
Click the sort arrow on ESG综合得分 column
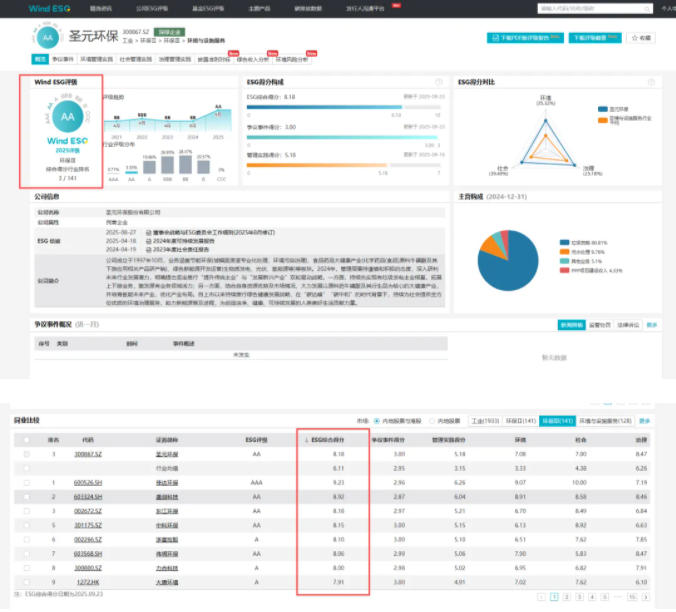308,439
